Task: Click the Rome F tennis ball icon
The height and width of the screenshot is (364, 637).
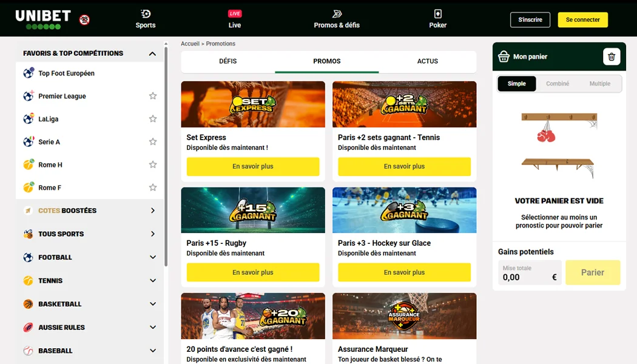Action: [x=29, y=187]
